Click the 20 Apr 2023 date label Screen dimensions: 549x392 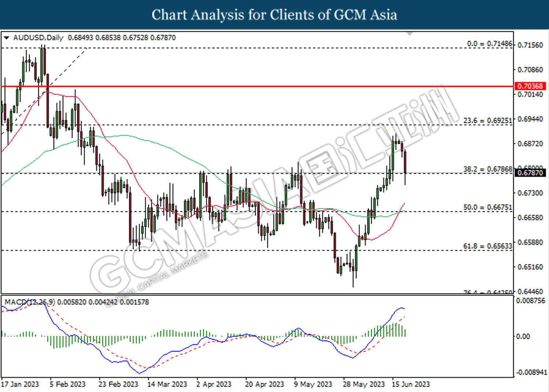pos(265,384)
